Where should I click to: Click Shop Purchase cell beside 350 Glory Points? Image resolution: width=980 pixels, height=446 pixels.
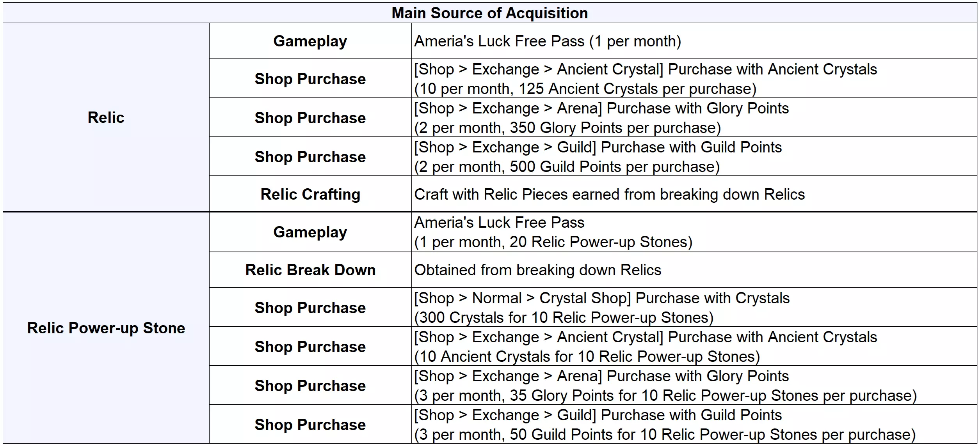(310, 118)
